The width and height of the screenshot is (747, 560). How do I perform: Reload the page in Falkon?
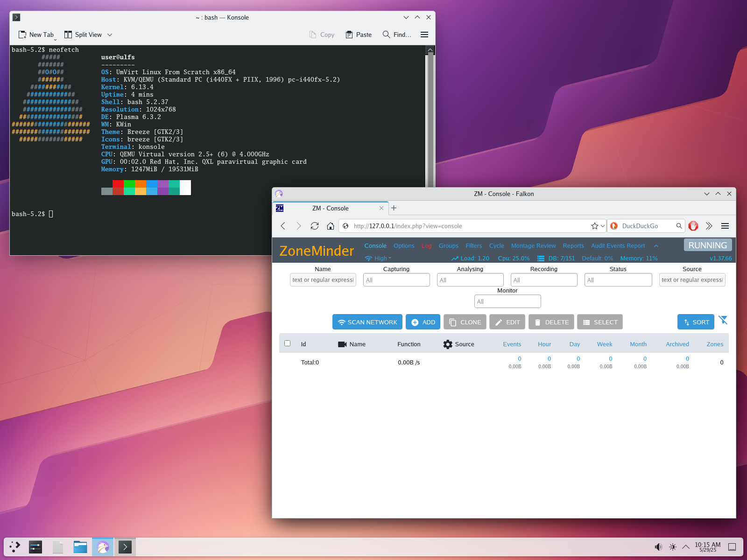[315, 226]
